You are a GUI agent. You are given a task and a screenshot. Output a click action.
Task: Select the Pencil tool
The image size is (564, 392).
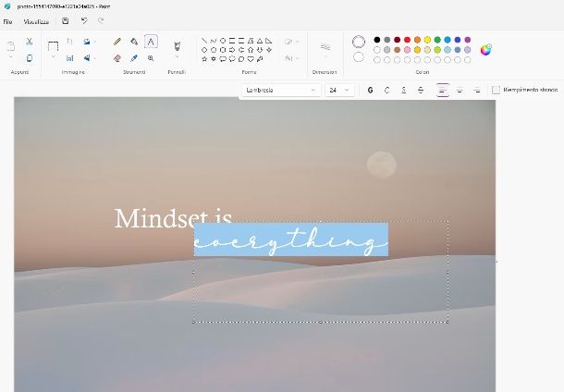[x=116, y=42]
